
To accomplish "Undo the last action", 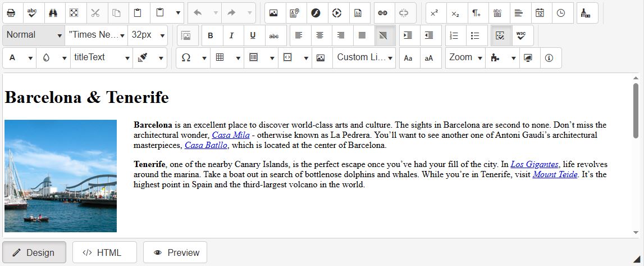I will click(198, 13).
